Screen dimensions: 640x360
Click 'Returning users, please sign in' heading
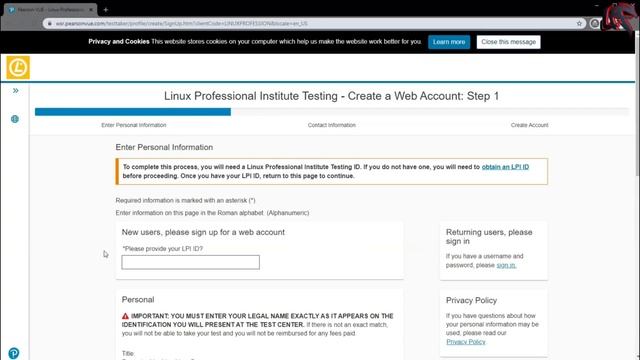coord(489,237)
